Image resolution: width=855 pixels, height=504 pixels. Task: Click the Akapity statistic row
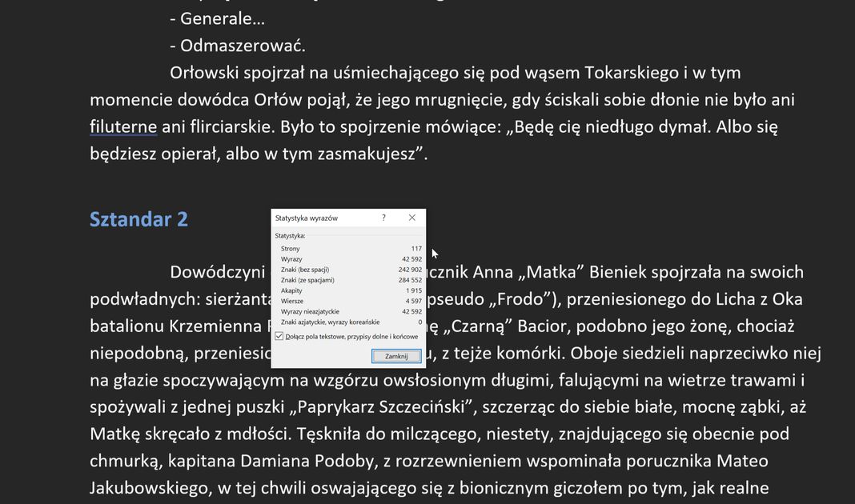point(351,290)
